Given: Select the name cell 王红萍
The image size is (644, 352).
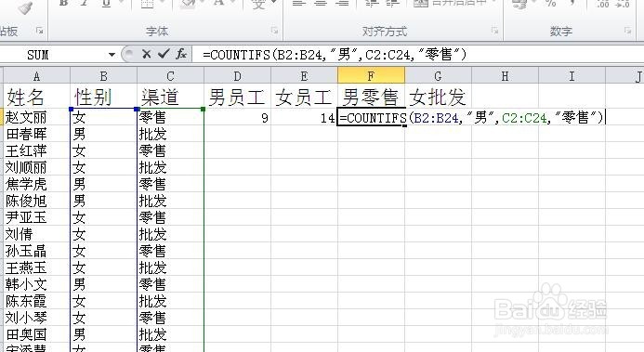Looking at the screenshot, I should coord(36,151).
